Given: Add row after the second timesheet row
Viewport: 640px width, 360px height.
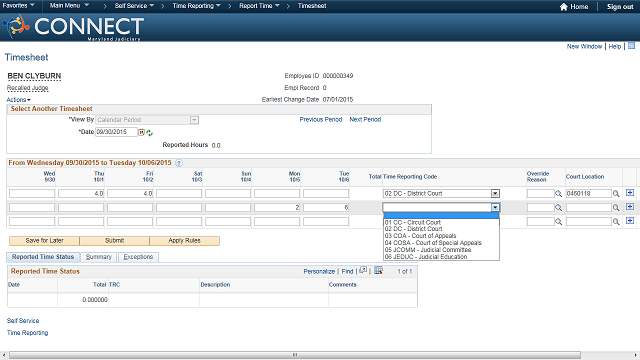Looking at the screenshot, I should (x=630, y=207).
